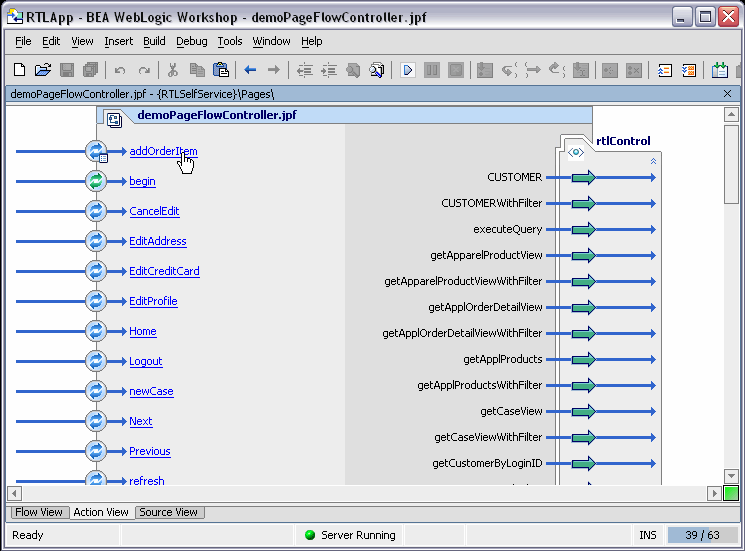Open the Home action link

coord(143,331)
